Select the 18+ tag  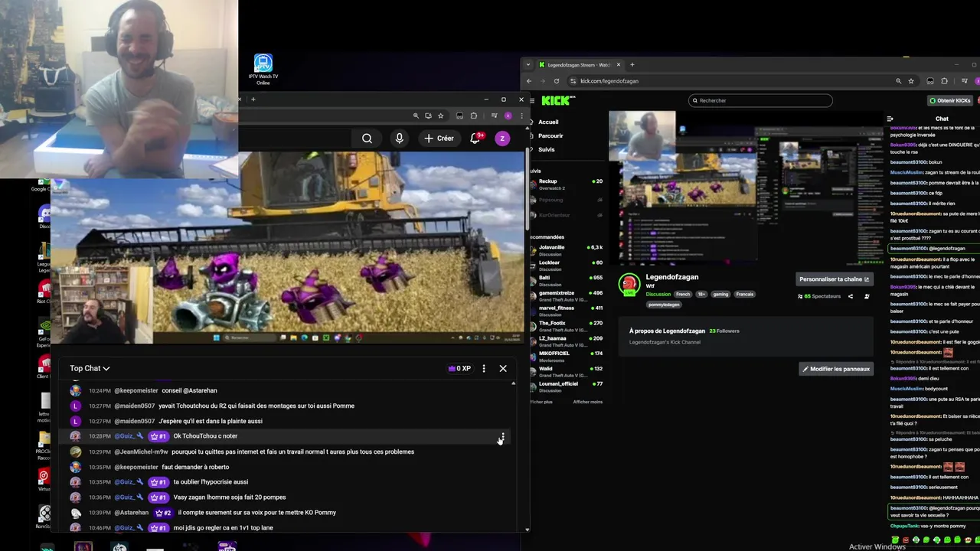[x=701, y=294]
